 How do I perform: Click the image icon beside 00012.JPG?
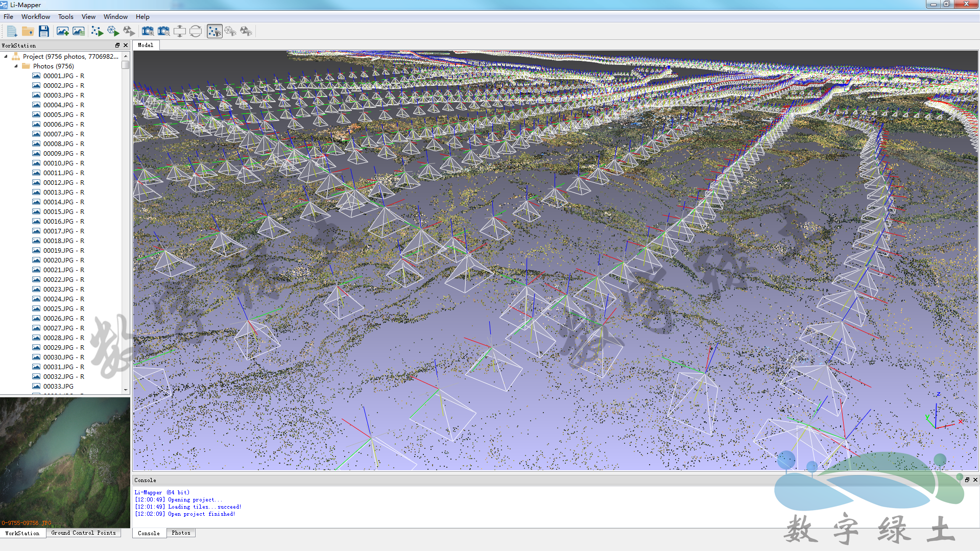click(36, 182)
